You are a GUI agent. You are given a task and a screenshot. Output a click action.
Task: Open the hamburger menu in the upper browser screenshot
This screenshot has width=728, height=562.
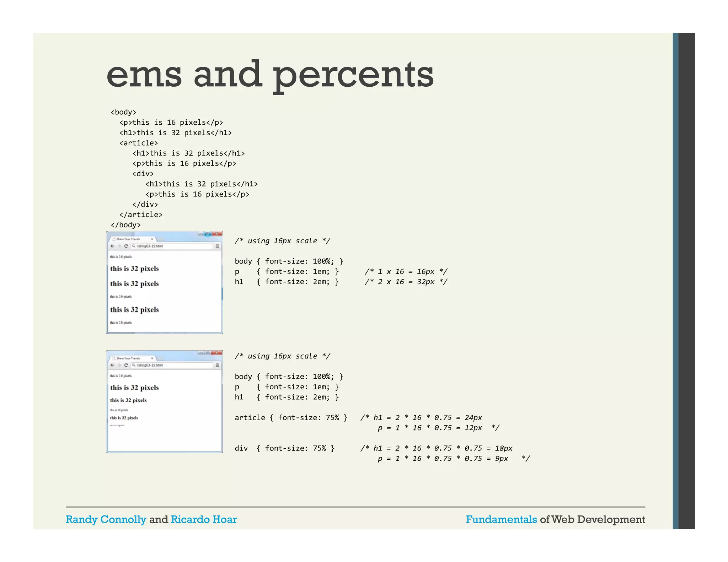click(217, 246)
